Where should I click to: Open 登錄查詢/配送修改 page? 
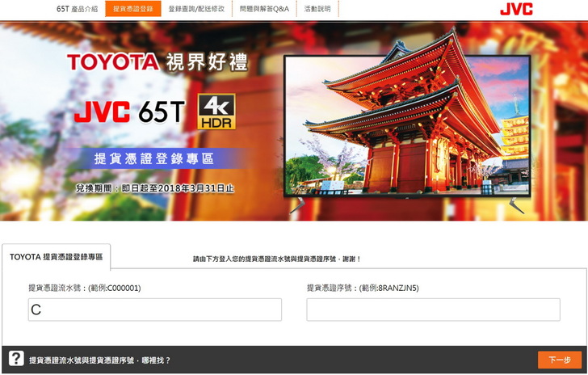coord(196,9)
